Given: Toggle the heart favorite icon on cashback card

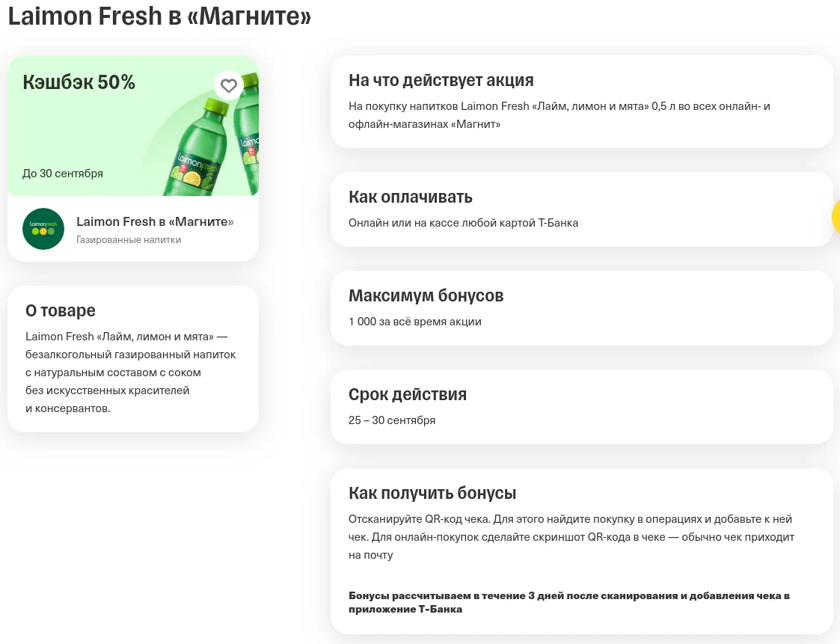Looking at the screenshot, I should coord(229,86).
